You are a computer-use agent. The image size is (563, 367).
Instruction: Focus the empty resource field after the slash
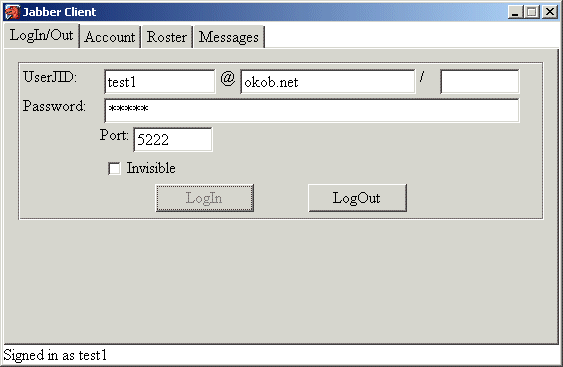coord(480,82)
